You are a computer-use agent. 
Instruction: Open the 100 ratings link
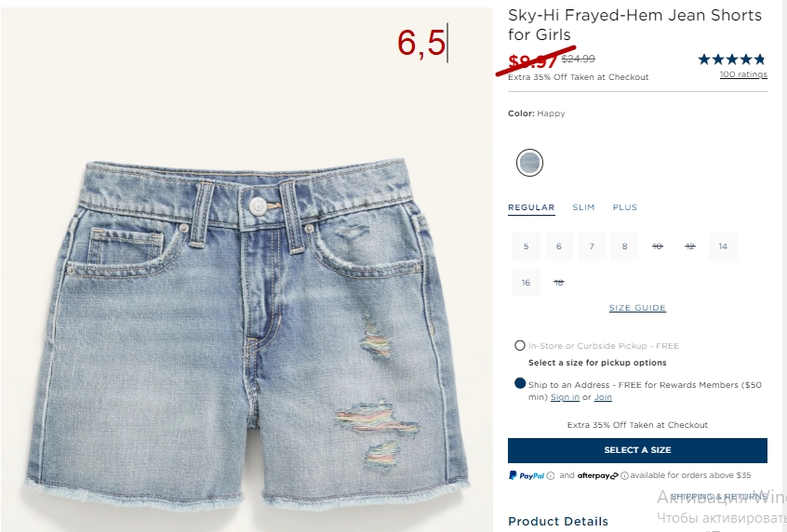(743, 74)
